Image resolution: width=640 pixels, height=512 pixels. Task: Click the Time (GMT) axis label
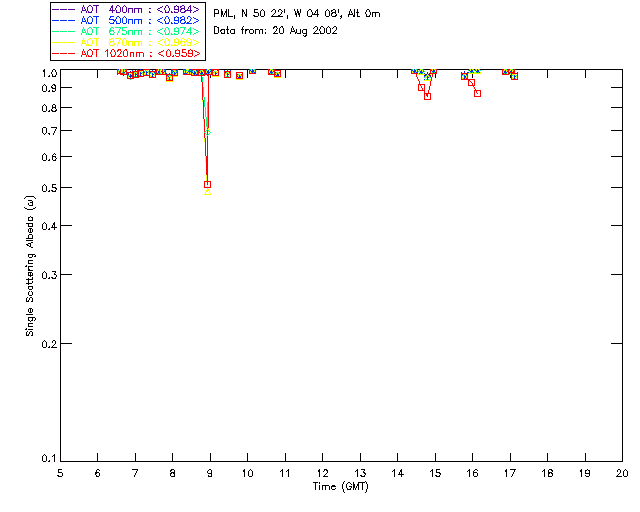(x=341, y=487)
